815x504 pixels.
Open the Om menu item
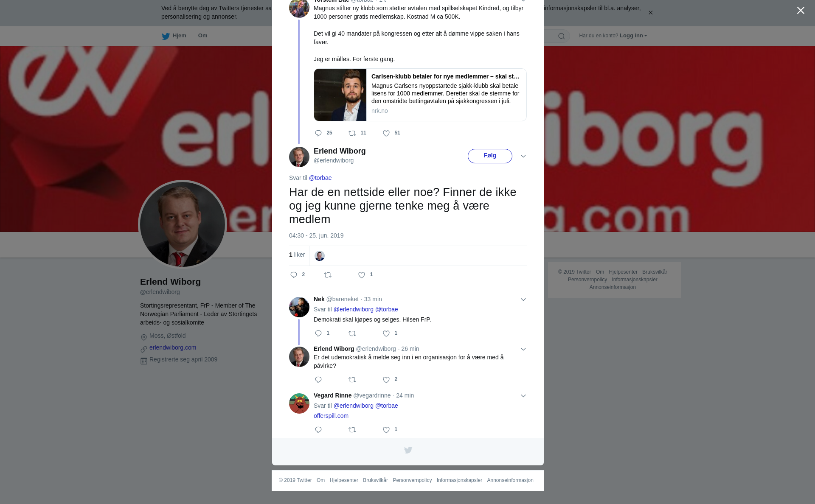point(202,36)
